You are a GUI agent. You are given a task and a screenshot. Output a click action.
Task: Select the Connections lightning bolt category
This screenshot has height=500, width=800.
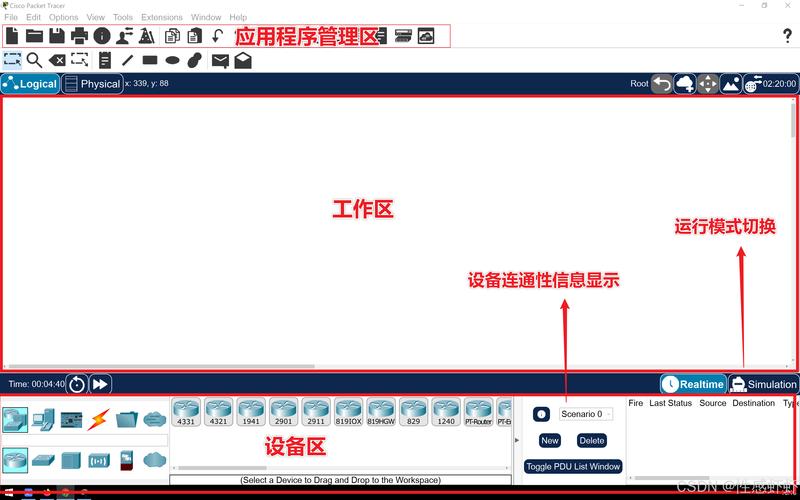[x=99, y=419]
